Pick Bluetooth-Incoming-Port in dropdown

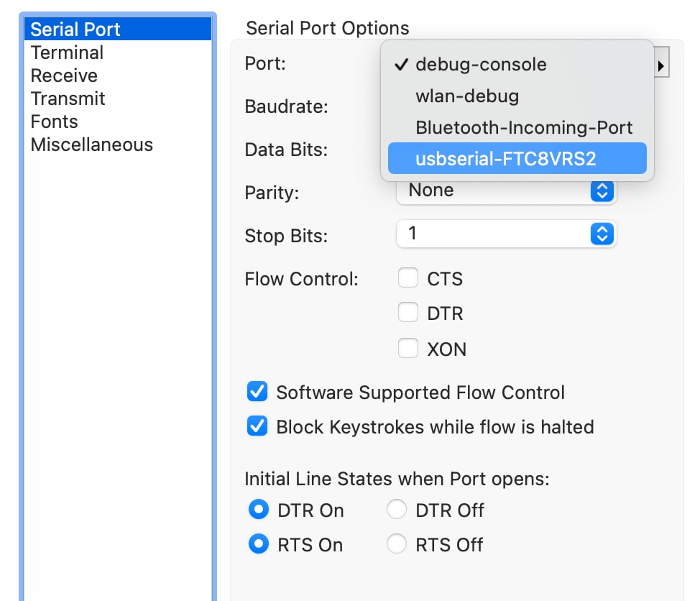[517, 127]
